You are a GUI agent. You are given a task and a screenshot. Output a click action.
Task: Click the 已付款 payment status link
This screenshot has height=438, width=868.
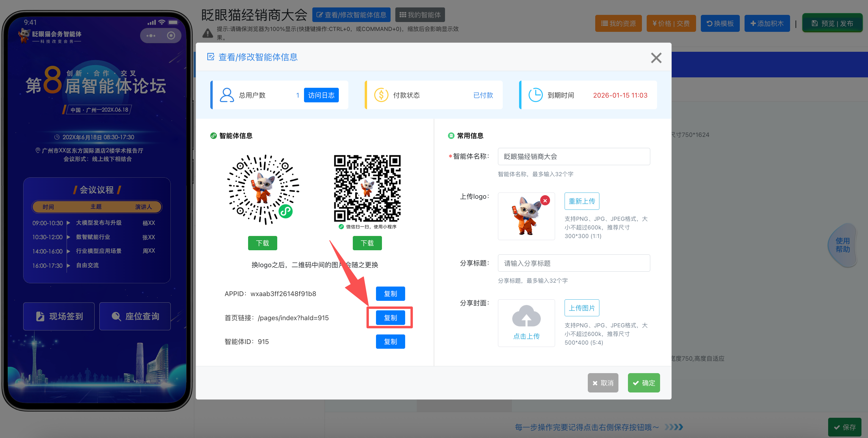483,95
